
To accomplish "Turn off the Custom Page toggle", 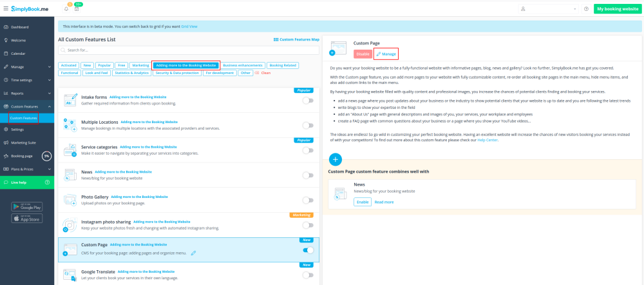I will click(x=308, y=250).
